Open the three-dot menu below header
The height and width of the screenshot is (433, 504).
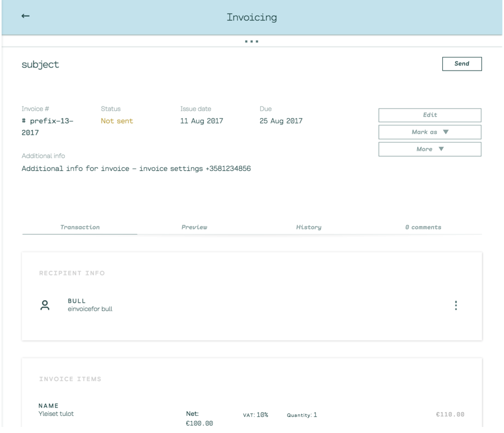[x=252, y=41]
